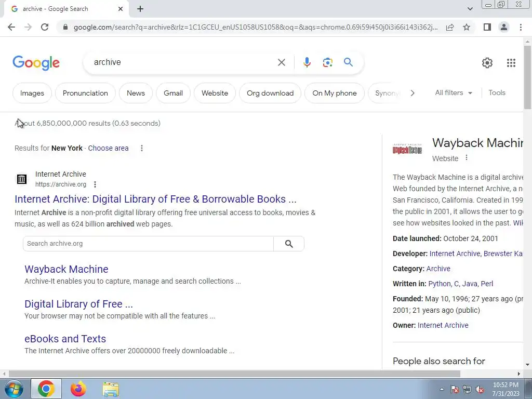Viewport: 532px width, 399px height.
Task: Launch Firefox from the taskbar
Action: (x=78, y=389)
